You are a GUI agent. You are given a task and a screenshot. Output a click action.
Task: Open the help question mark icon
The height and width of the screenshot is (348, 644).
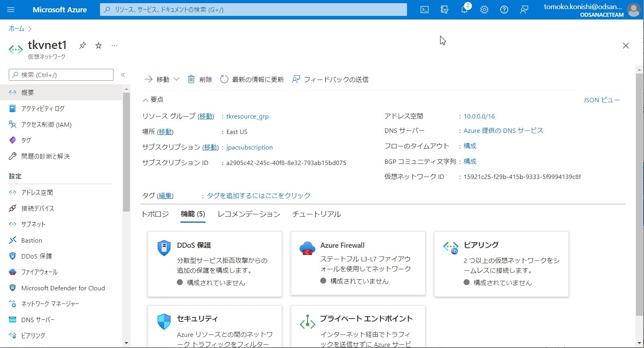(x=504, y=10)
